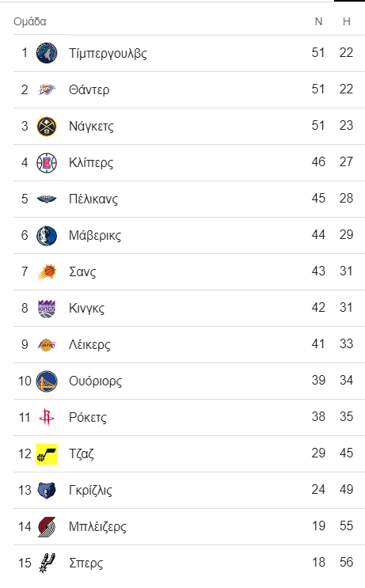Click the Suns team logo
The image size is (365, 588).
pos(47,272)
